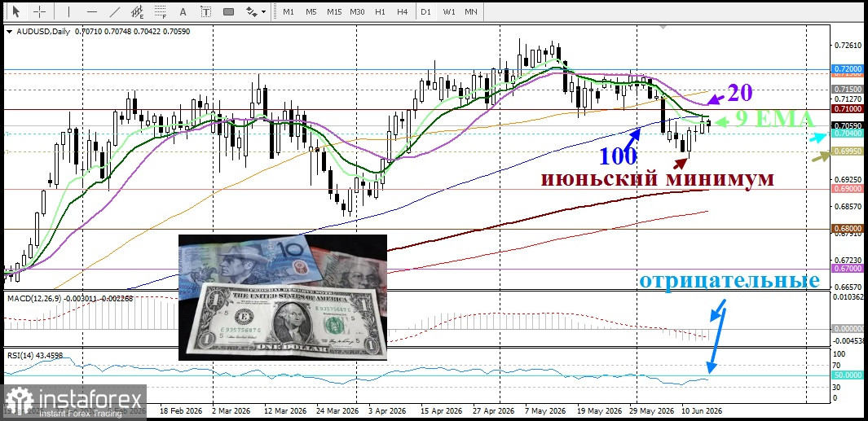Click the MACD 0.000000 zero-level tag
This screenshot has height=421, width=868.
pos(847,329)
